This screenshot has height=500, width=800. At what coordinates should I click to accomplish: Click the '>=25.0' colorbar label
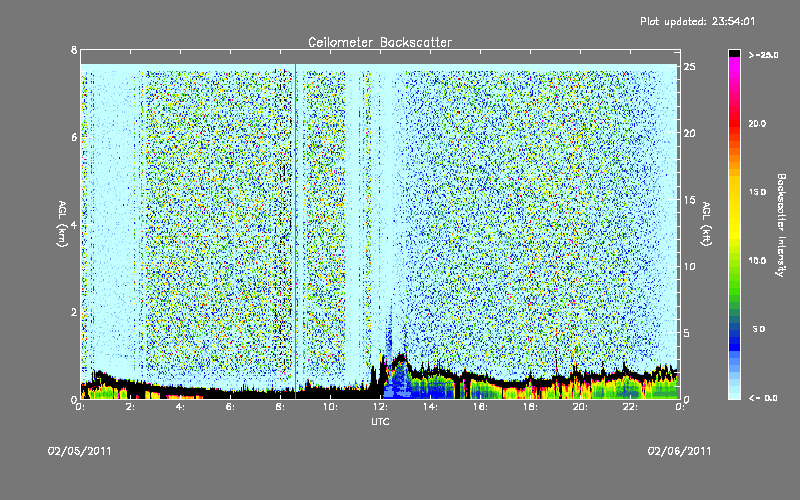pos(763,55)
